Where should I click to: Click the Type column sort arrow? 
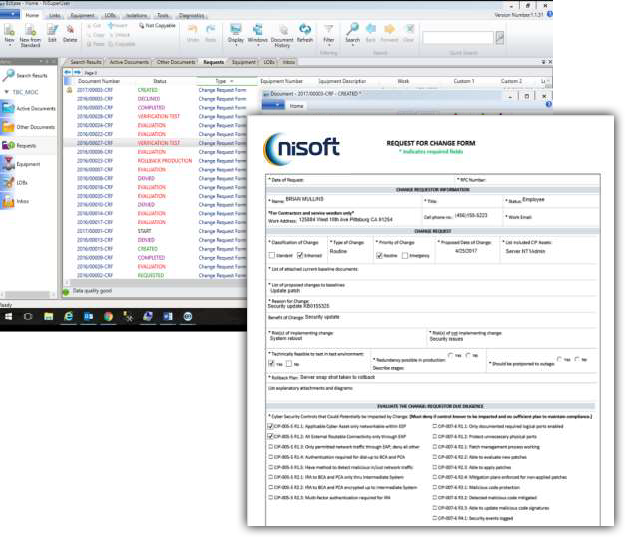tap(232, 81)
